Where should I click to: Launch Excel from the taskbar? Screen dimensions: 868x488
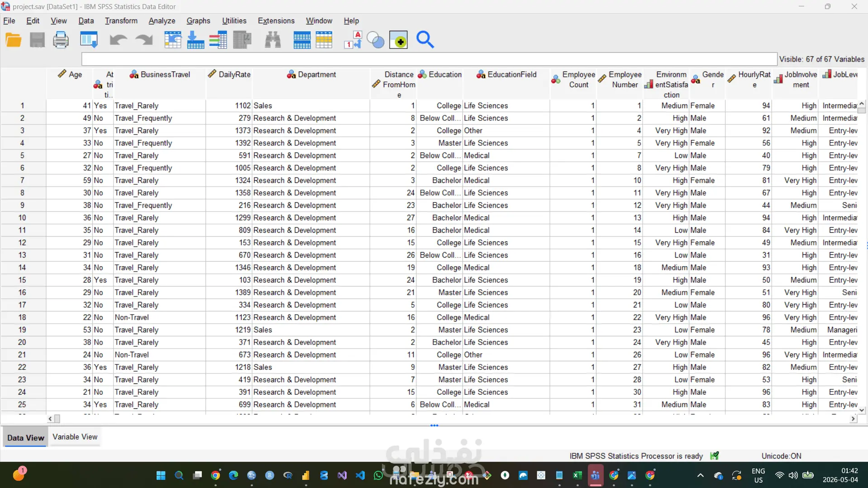[577, 475]
